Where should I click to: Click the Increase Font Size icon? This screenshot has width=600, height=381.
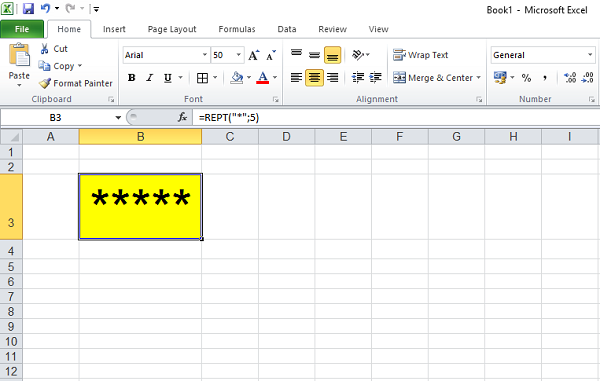point(254,55)
